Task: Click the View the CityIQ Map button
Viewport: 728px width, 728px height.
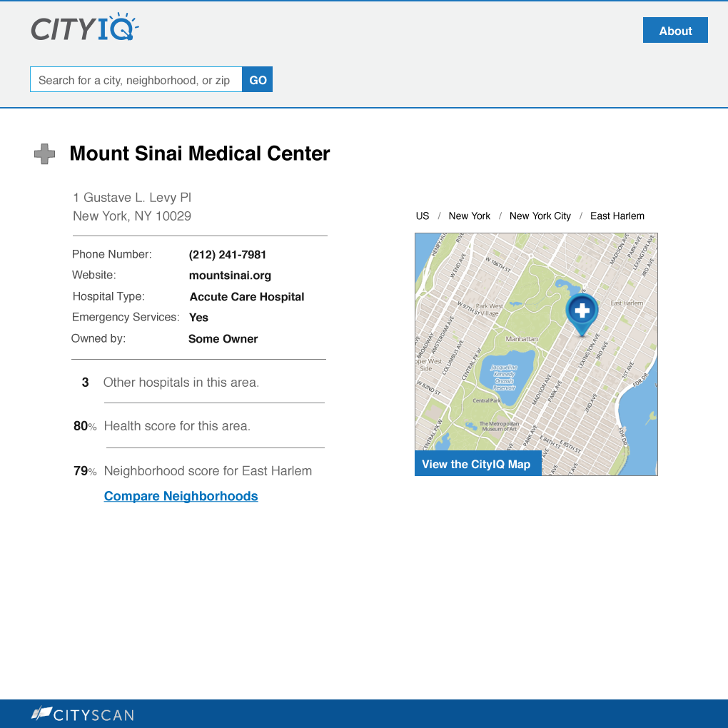Action: (477, 464)
